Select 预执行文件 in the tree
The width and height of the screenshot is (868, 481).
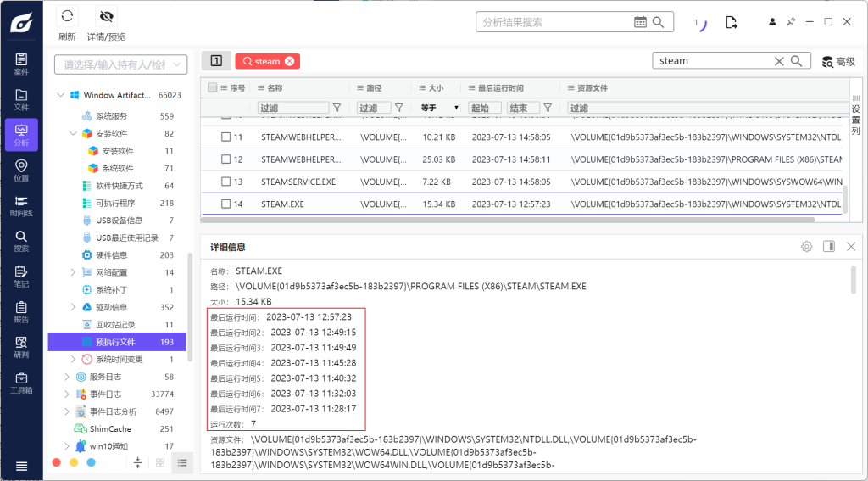click(114, 342)
